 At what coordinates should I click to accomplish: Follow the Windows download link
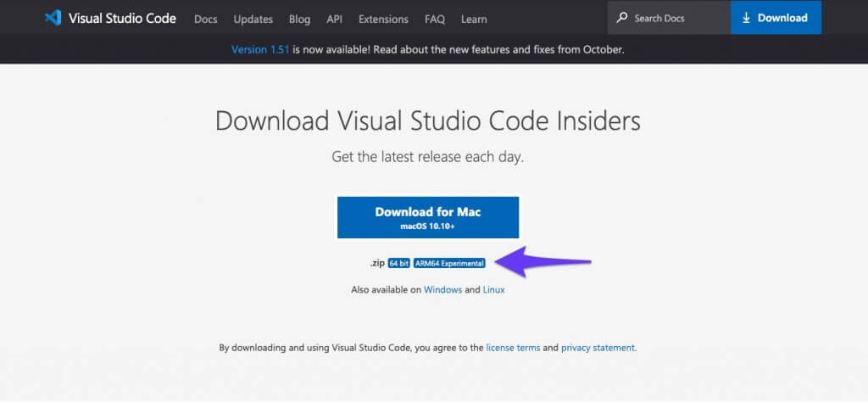[442, 289]
